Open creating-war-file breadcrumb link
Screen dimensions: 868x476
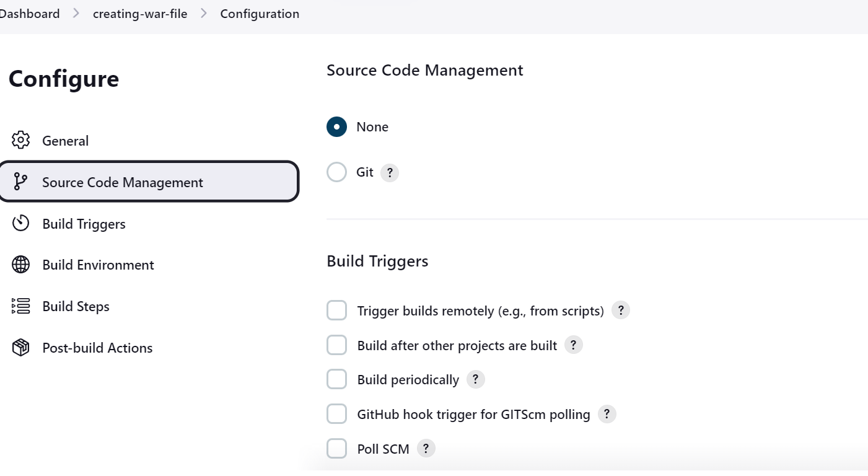pos(140,14)
